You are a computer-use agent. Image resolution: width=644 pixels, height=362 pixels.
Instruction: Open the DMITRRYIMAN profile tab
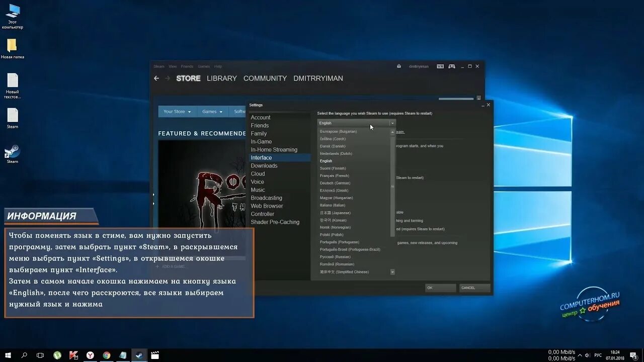(x=318, y=78)
